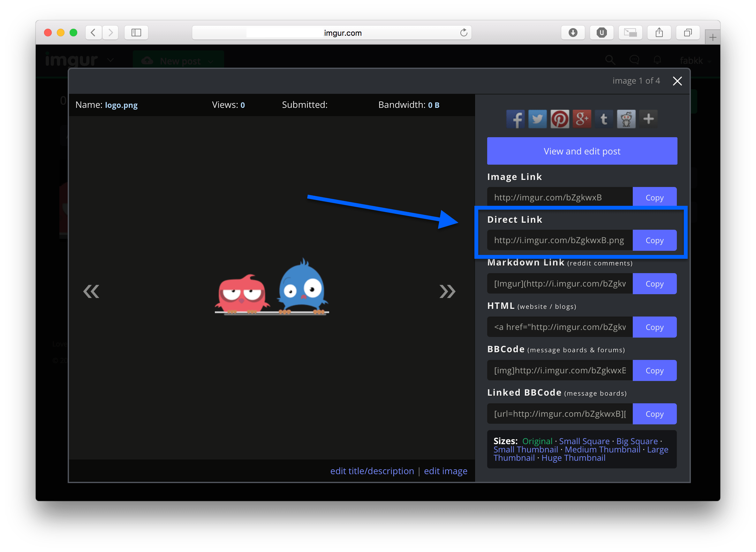756x552 pixels.
Task: Copy the Linked BBCode
Action: pos(654,414)
